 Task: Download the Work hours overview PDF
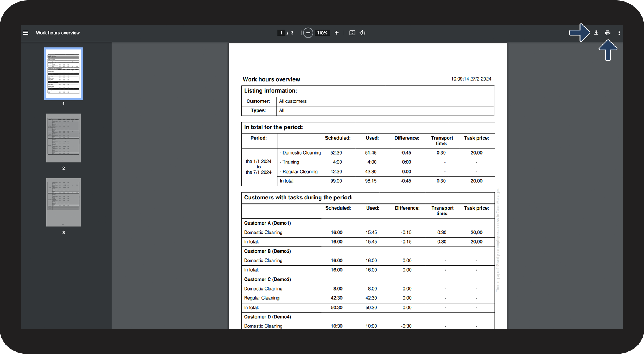pos(596,33)
